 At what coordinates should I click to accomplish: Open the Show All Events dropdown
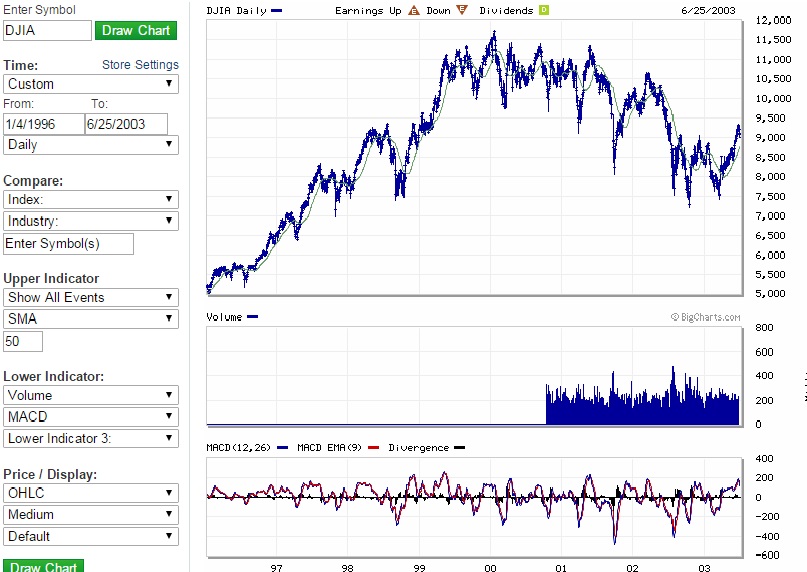click(x=91, y=297)
